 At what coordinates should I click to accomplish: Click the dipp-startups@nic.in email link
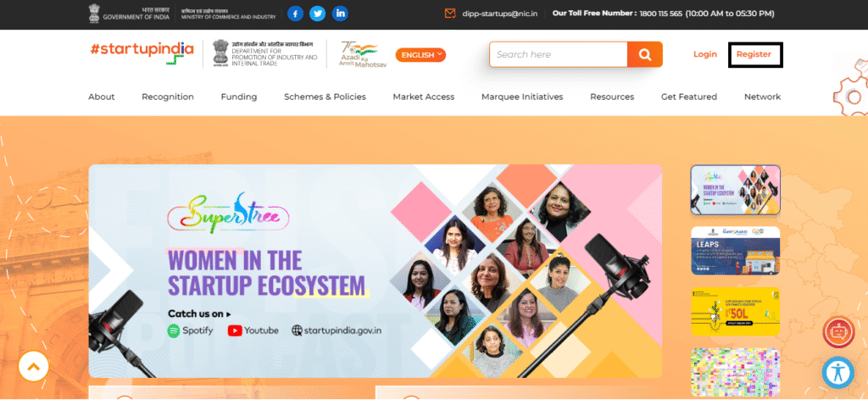[x=500, y=14]
